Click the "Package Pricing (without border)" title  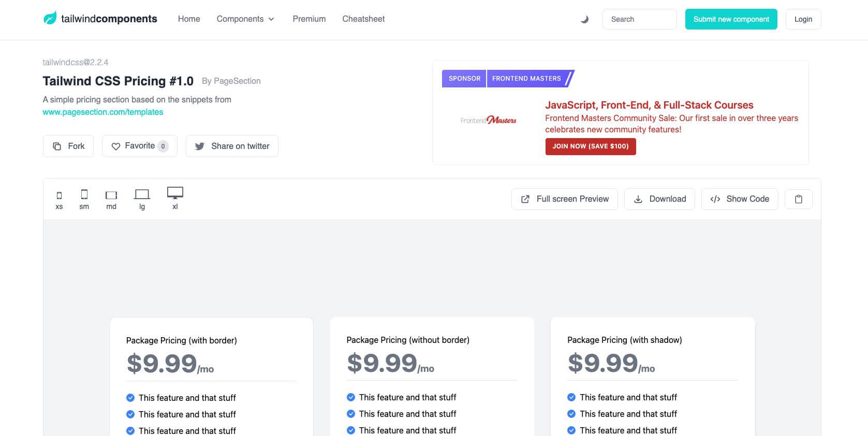(408, 340)
